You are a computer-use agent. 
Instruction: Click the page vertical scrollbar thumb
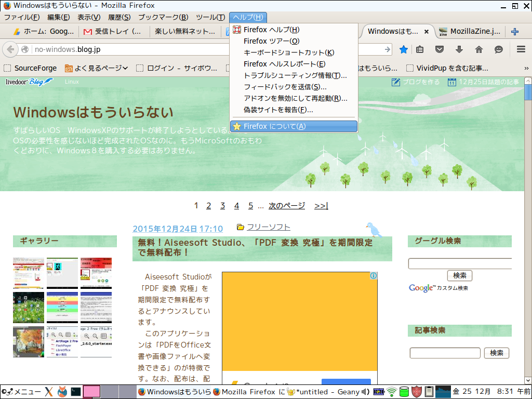tap(528, 92)
